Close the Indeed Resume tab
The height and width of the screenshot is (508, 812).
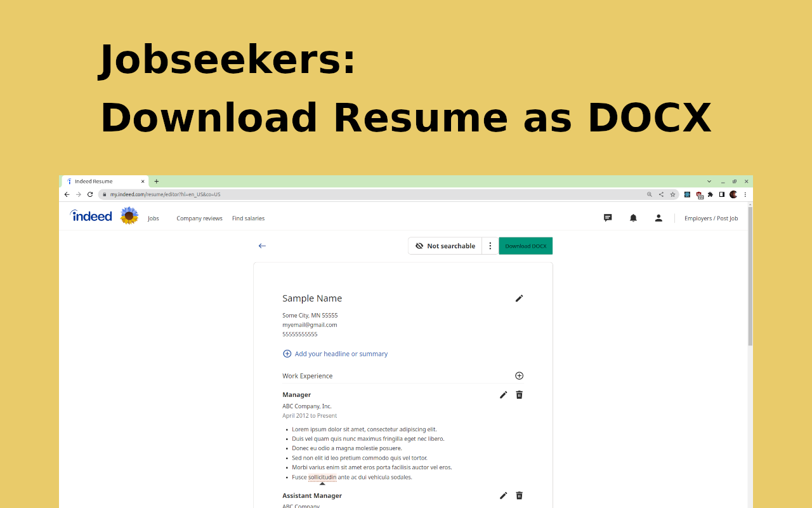point(143,181)
